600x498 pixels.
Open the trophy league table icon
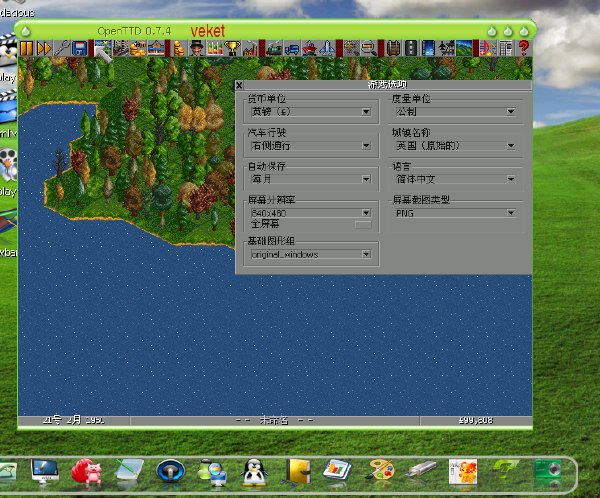tap(232, 49)
